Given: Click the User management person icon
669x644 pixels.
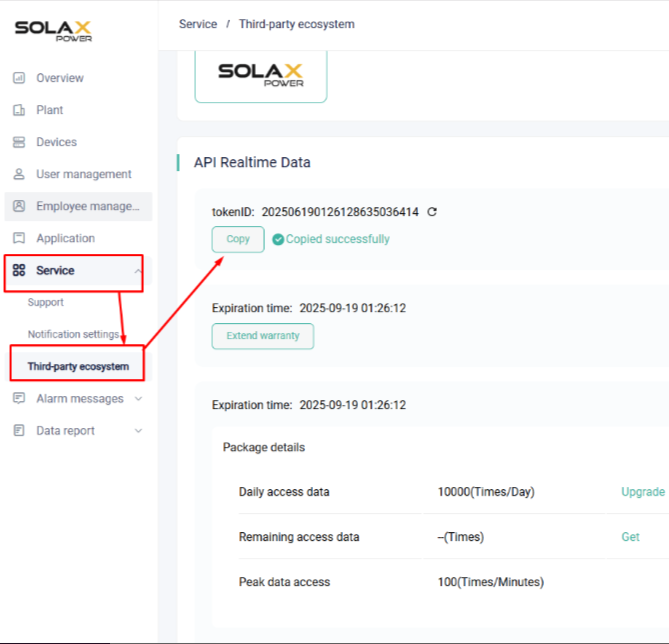Looking at the screenshot, I should pos(18,174).
